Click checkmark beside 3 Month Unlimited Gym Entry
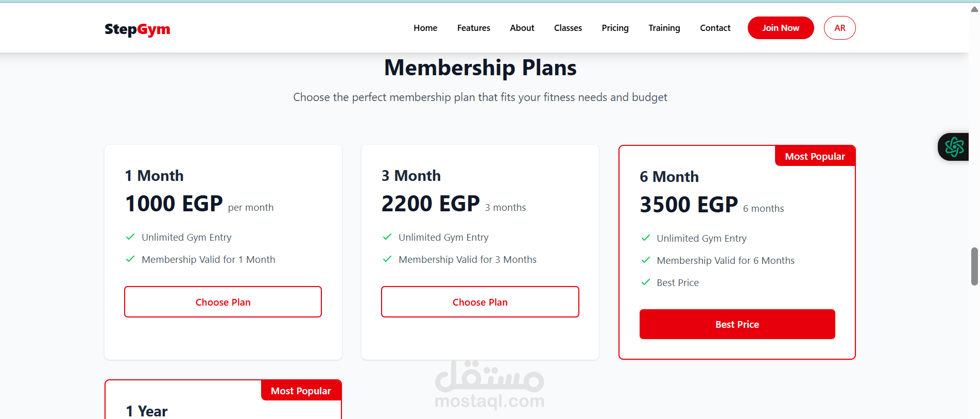 [x=387, y=237]
